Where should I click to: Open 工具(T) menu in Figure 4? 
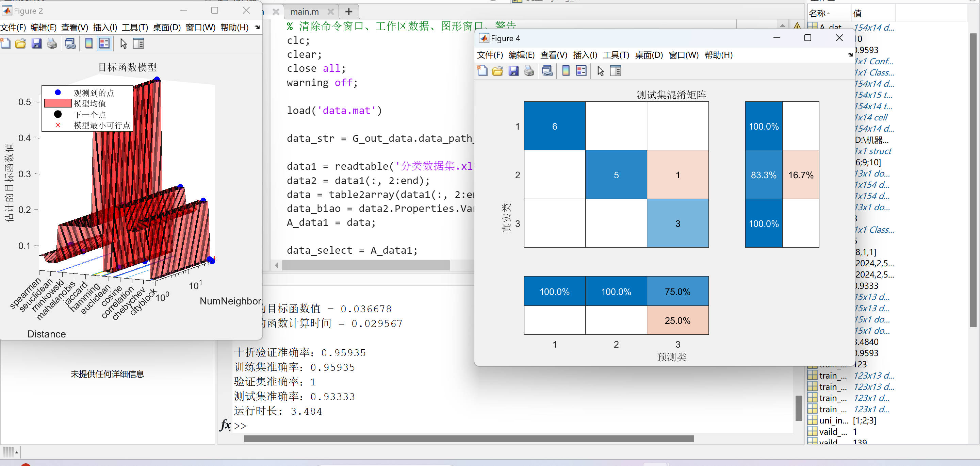point(616,55)
